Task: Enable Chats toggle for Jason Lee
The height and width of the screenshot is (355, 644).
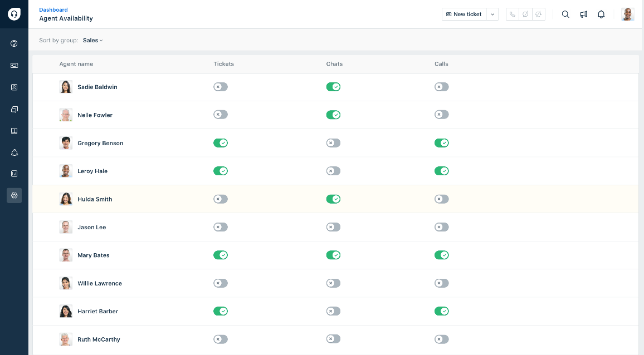Action: 333,227
